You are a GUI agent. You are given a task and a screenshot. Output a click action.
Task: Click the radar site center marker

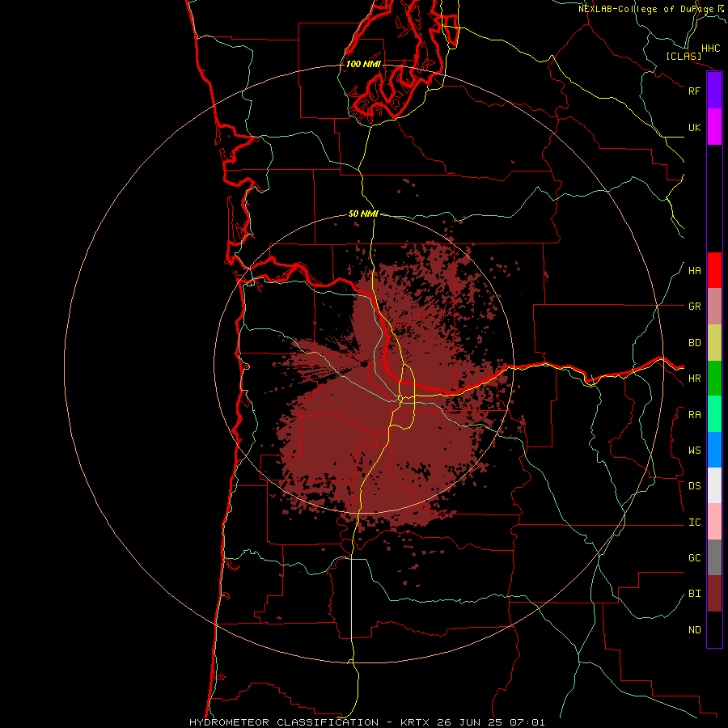pos(364,364)
